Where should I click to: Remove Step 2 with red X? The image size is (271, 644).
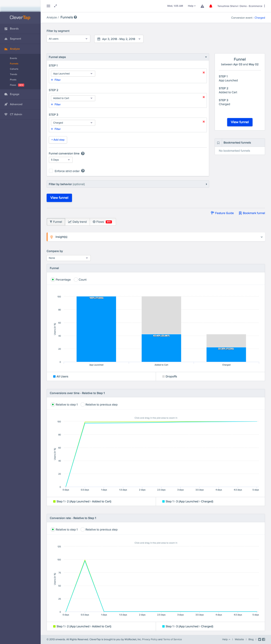pyautogui.click(x=204, y=97)
